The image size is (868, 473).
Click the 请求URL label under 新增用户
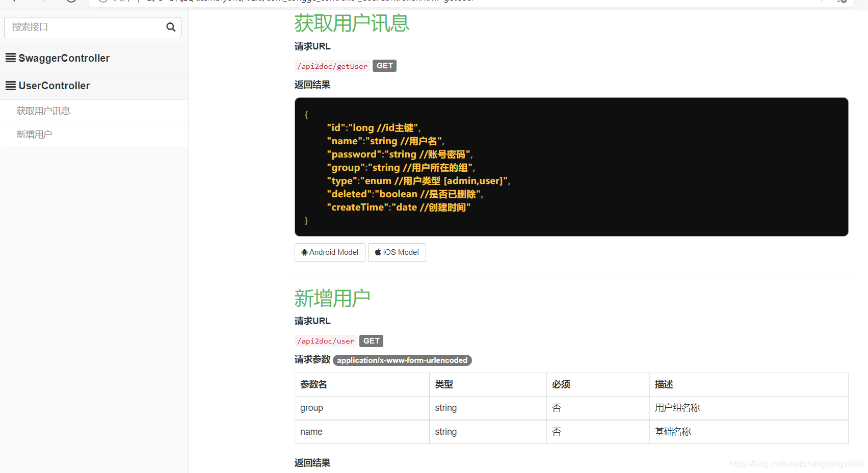coord(312,321)
